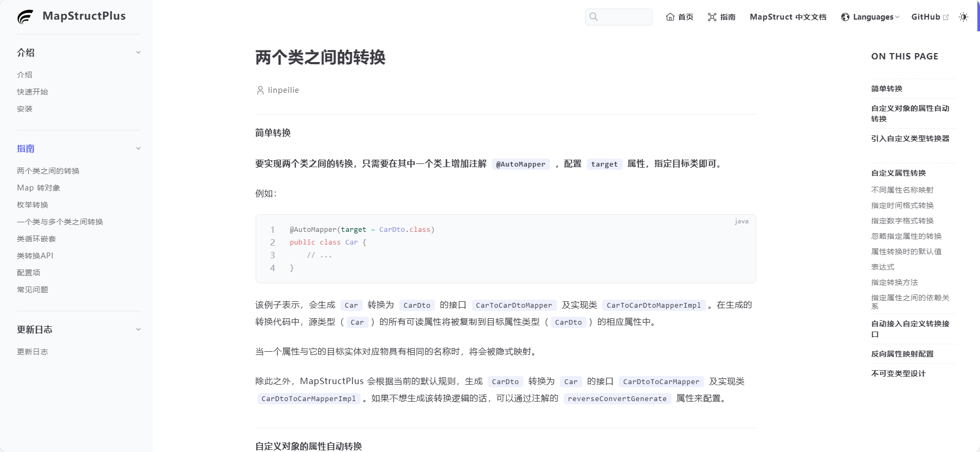Jump to 不可变类型设计 in page outline
980x452 pixels.
[898, 373]
